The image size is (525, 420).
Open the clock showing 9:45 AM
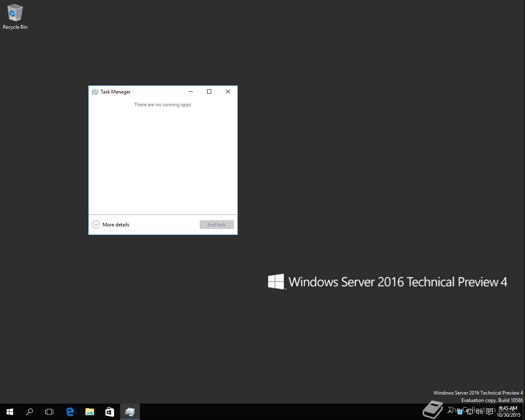509,411
